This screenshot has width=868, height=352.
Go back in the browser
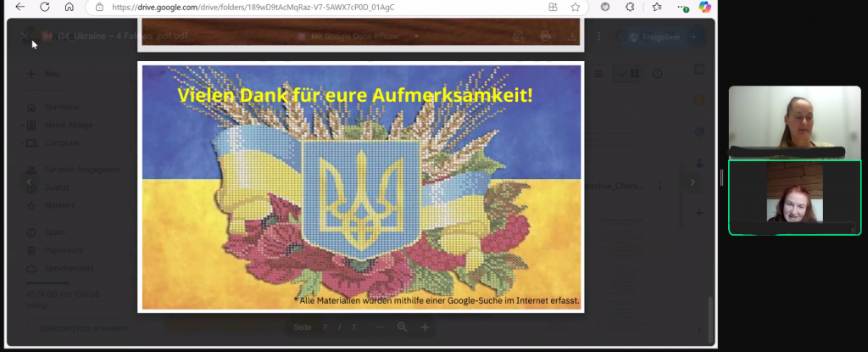[20, 7]
